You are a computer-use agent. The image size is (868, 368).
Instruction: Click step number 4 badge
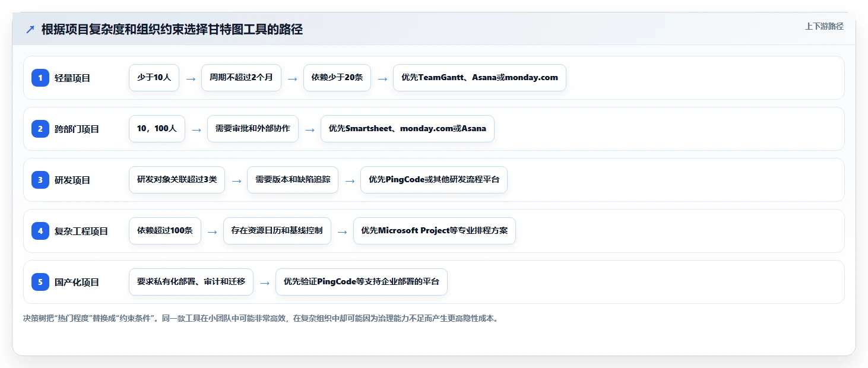40,231
